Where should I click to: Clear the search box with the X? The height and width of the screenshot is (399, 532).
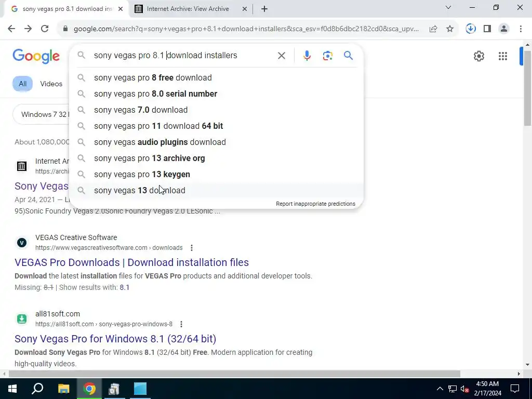coord(281,56)
